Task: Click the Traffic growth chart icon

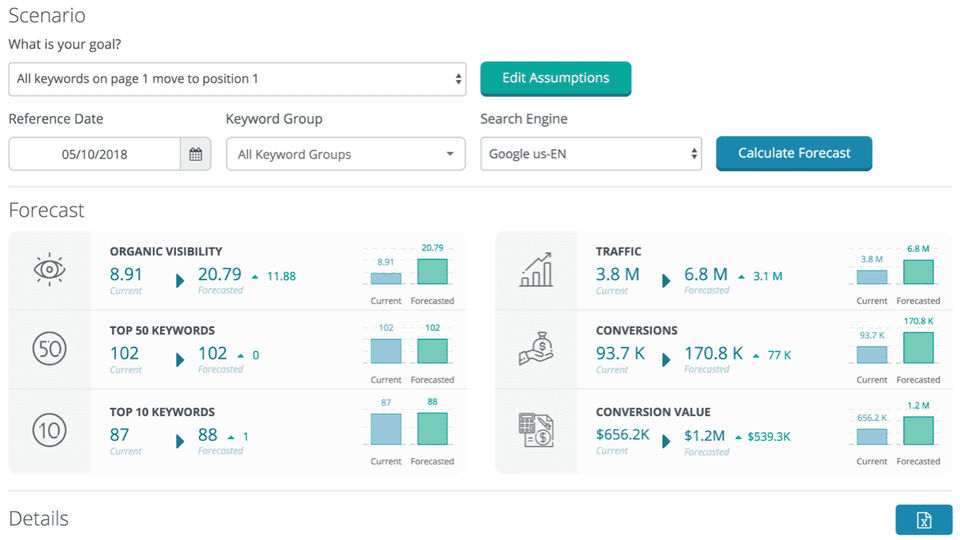Action: pos(536,270)
